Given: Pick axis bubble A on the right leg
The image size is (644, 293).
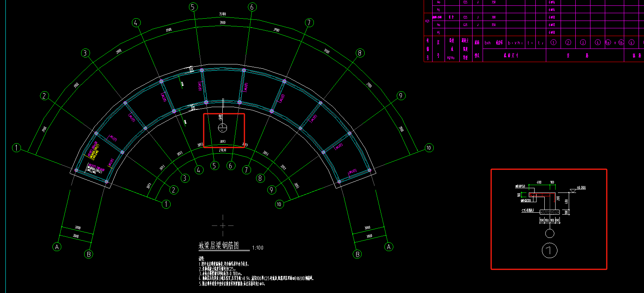Looking at the screenshot, I should [389, 247].
